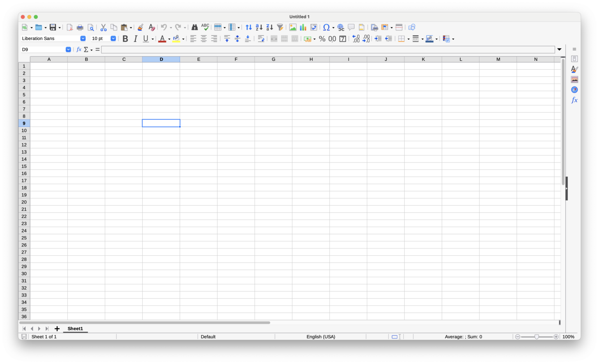Screen dimensions: 599x364
Task: Enable AutoFilter on the sheet
Action: click(280, 27)
